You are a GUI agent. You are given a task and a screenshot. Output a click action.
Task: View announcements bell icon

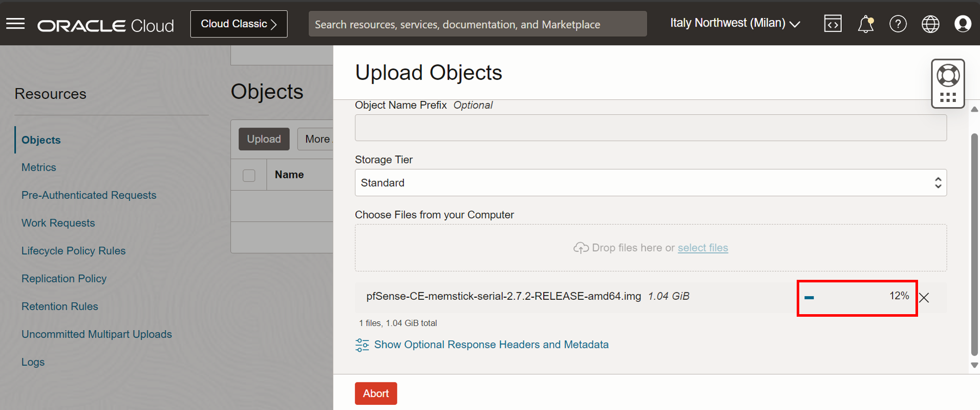coord(865,24)
